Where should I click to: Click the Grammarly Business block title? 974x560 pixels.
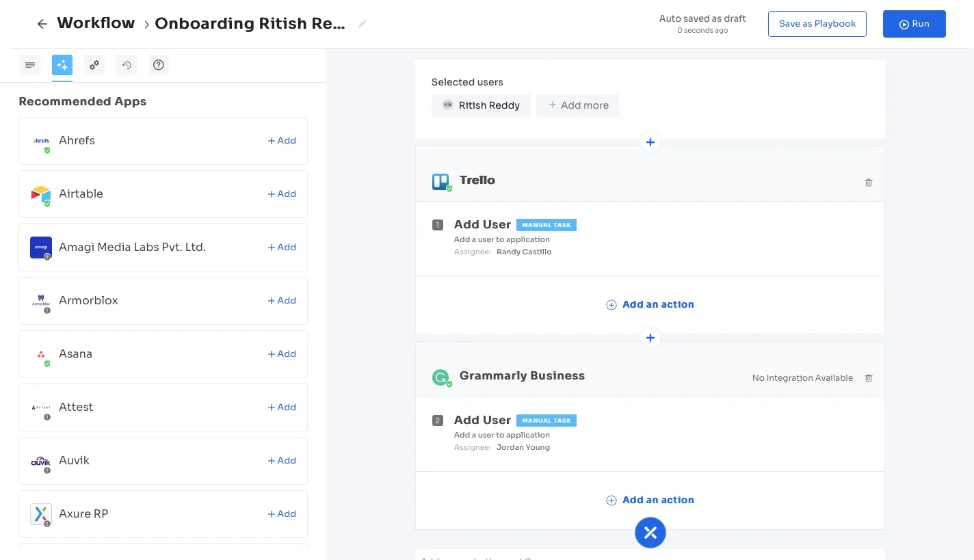522,376
